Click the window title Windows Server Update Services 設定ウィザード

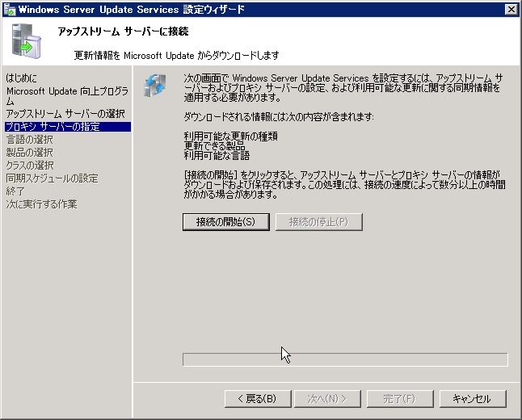(132, 10)
